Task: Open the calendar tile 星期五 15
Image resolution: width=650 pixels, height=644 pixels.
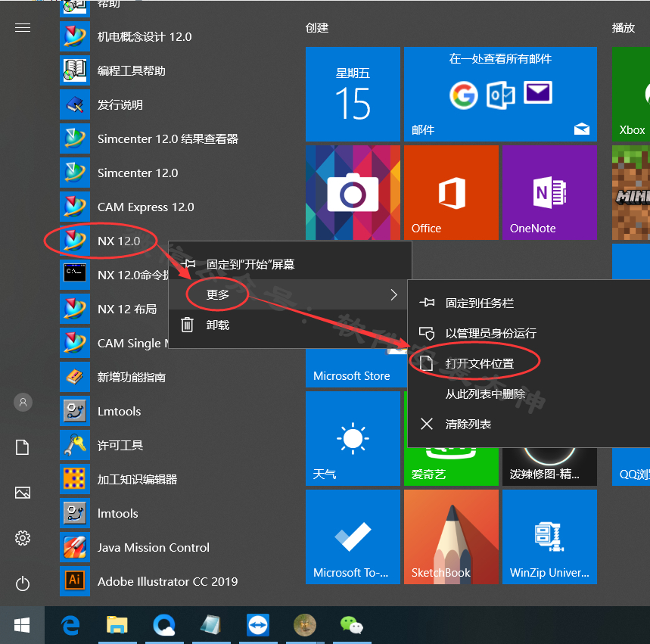Action: [353, 94]
